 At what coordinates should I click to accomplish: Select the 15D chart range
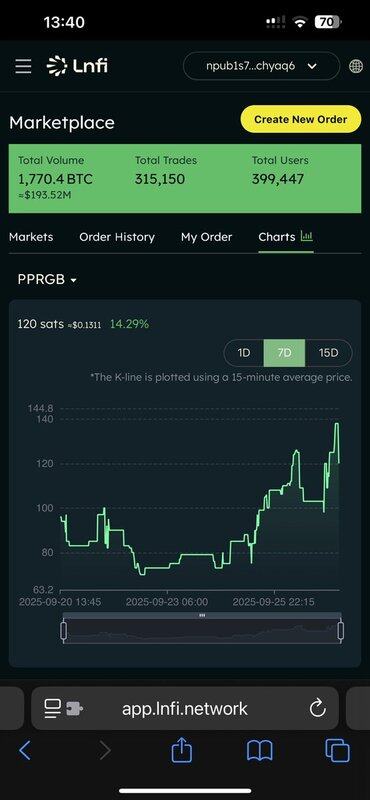click(x=328, y=353)
